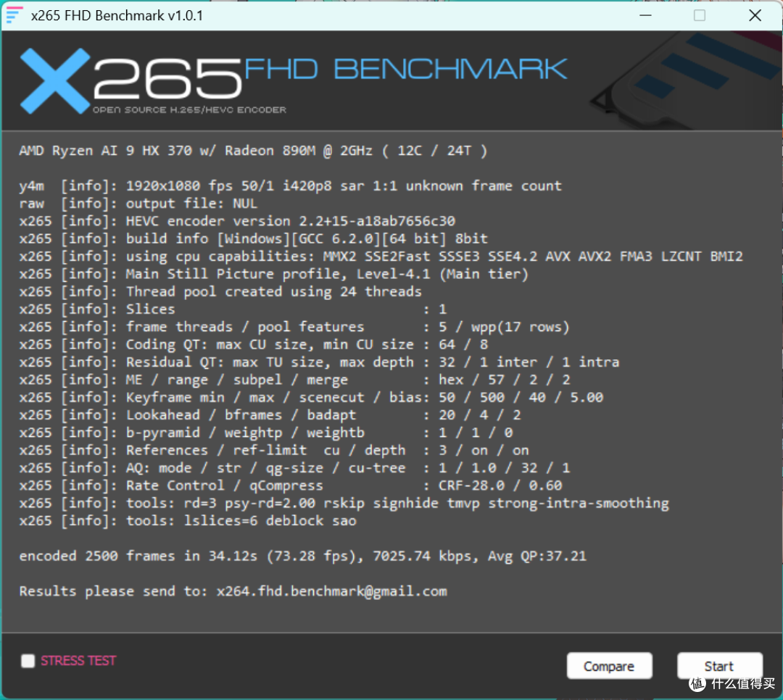Click the ME / range / subpel / merge line
The image size is (783, 700).
tap(294, 380)
